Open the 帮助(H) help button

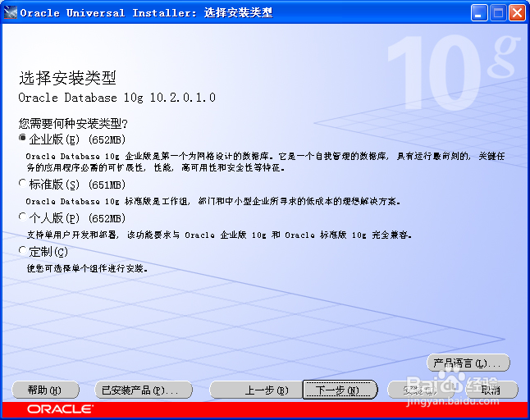pos(45,390)
